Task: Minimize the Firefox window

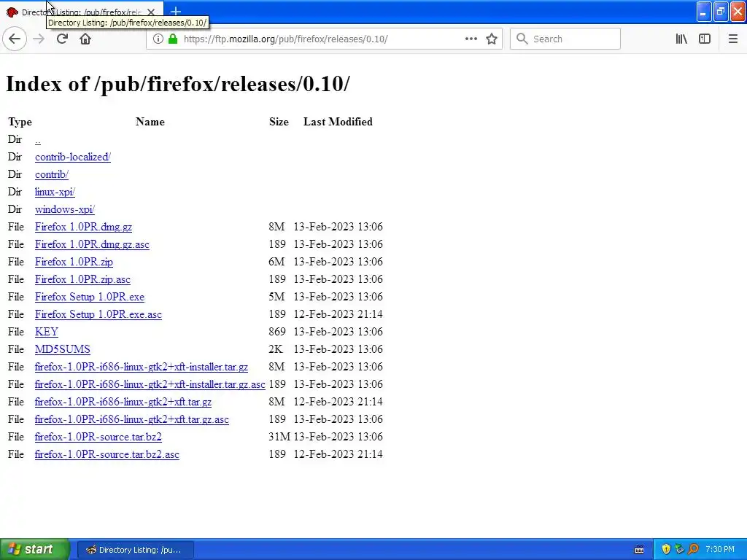Action: (x=704, y=12)
